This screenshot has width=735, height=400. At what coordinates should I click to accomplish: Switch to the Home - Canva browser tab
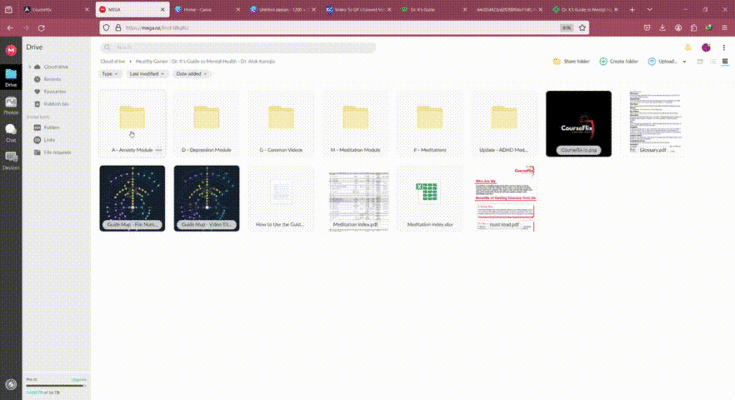tap(205, 8)
